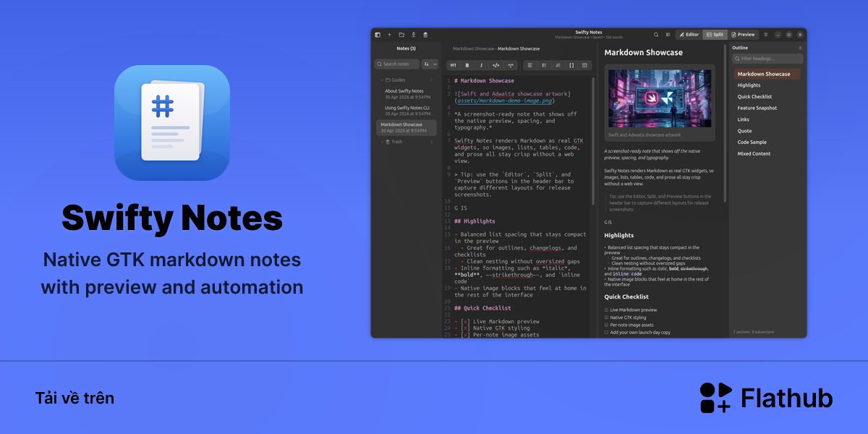The height and width of the screenshot is (434, 868).
Task: Toggle Live Markdown preview checkbox
Action: 606,310
